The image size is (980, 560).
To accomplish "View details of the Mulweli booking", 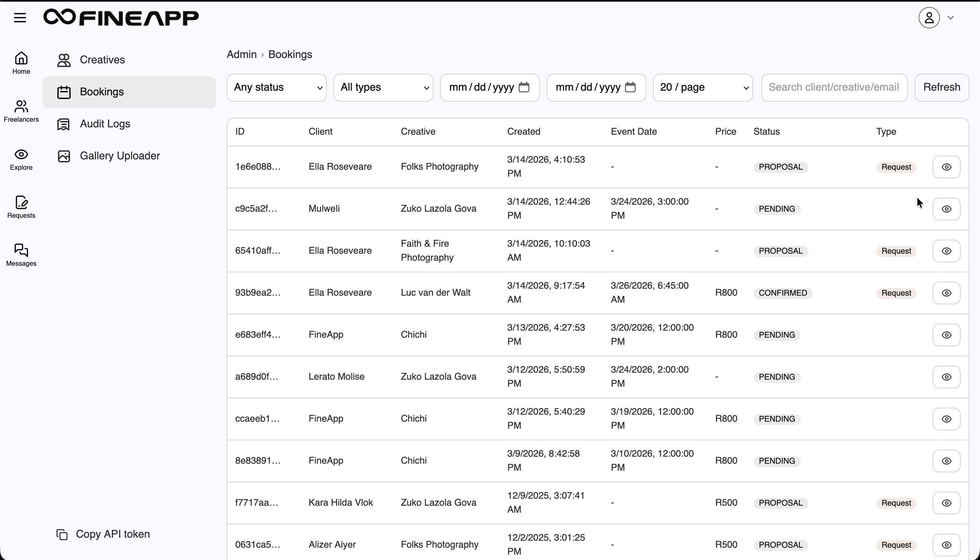I will coord(947,209).
